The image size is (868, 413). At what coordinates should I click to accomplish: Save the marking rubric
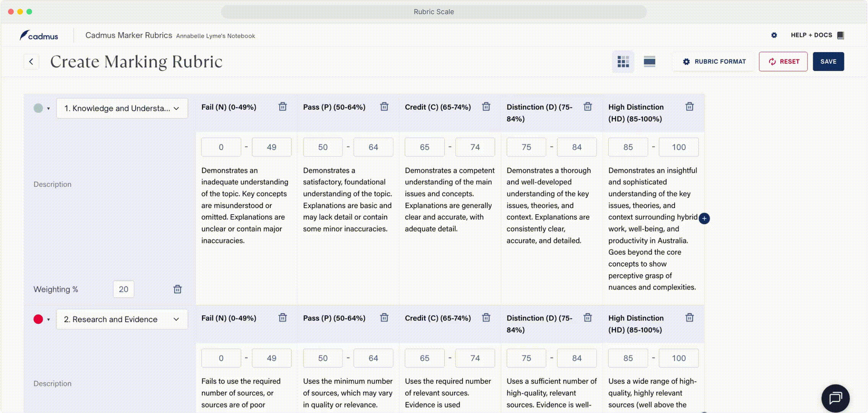[828, 62]
